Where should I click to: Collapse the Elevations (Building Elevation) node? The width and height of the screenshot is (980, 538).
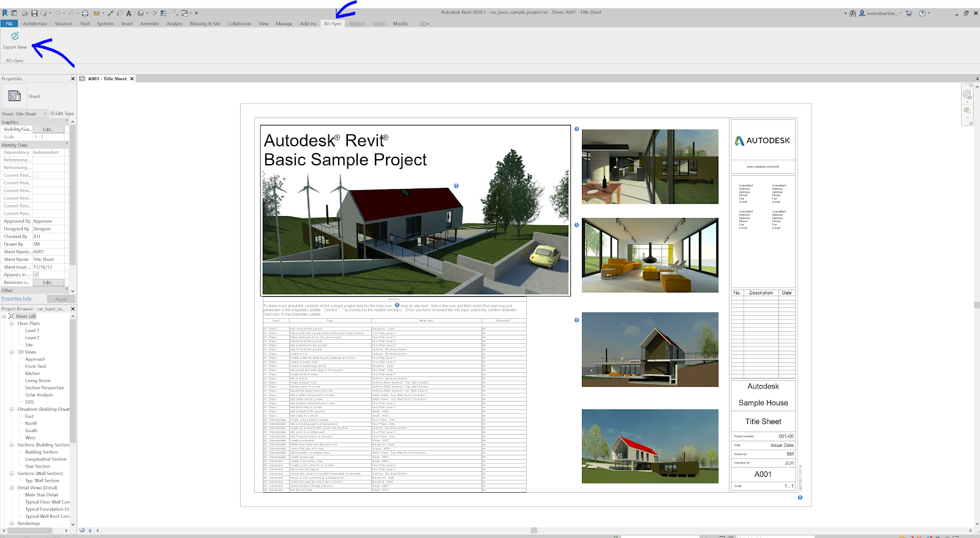point(12,409)
